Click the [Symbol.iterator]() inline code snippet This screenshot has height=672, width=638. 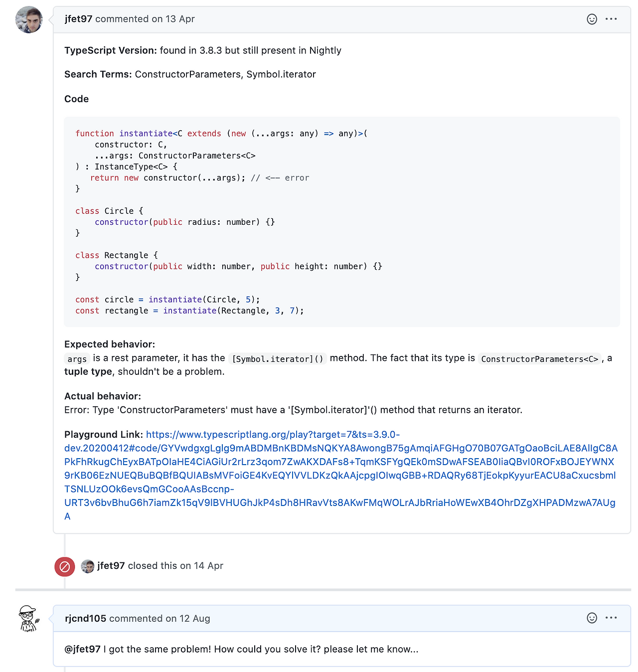pyautogui.click(x=278, y=359)
